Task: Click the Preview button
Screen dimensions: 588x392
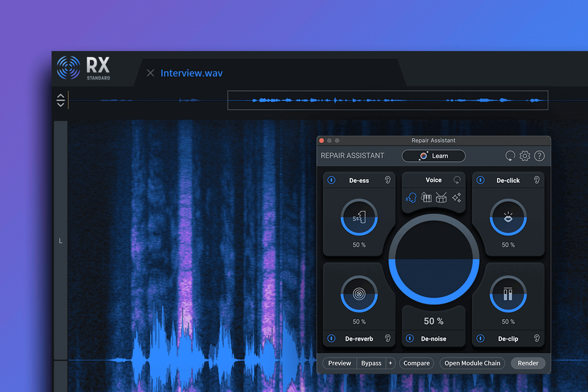Action: (x=339, y=363)
